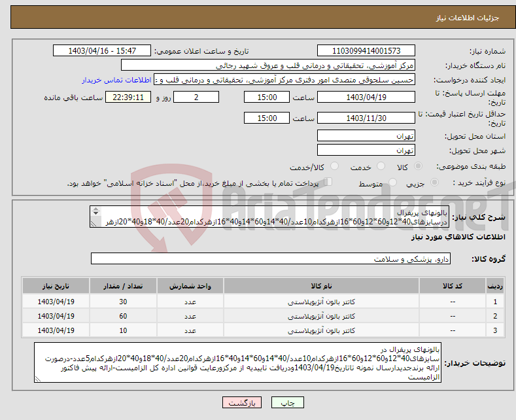The width and height of the screenshot is (516, 420).
Task: Click the نام کالا column header
Action: pyautogui.click(x=321, y=286)
